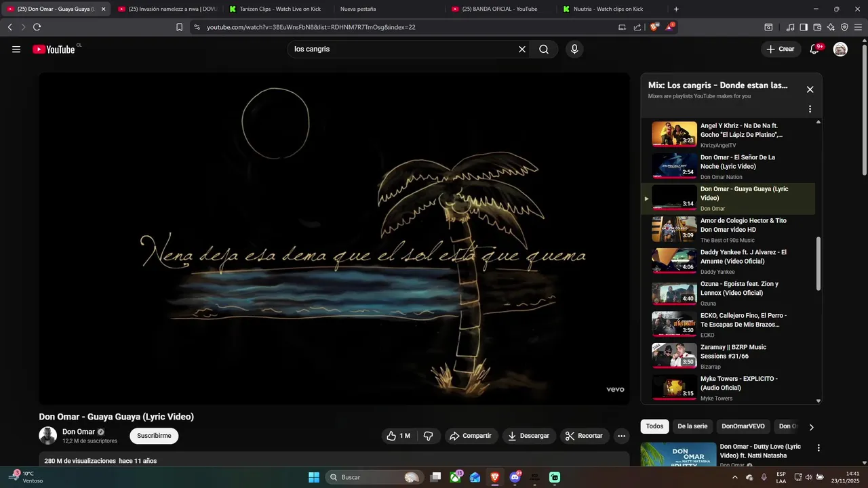This screenshot has height=488, width=868.
Task: Play Angel Y Khriz Na De Na from playlist
Action: pyautogui.click(x=729, y=134)
